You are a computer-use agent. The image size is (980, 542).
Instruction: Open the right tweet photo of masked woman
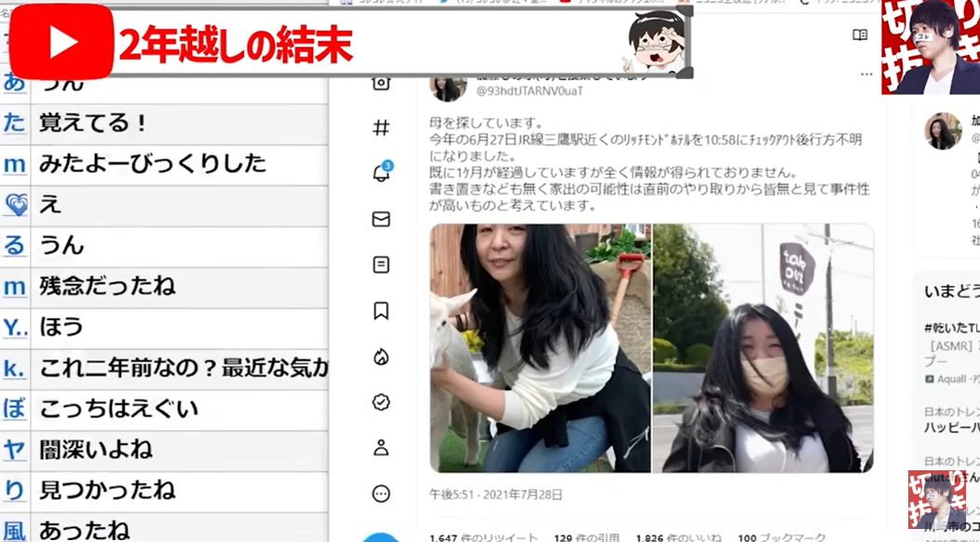click(763, 347)
